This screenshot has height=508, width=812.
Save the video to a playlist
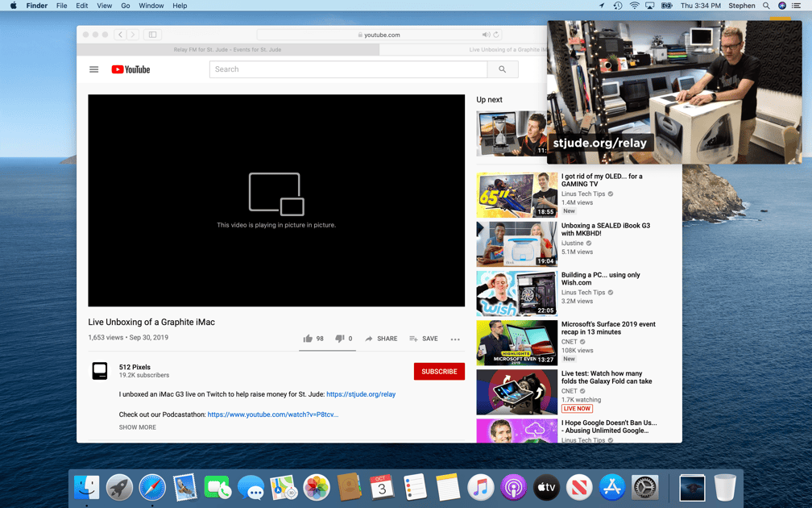(424, 339)
